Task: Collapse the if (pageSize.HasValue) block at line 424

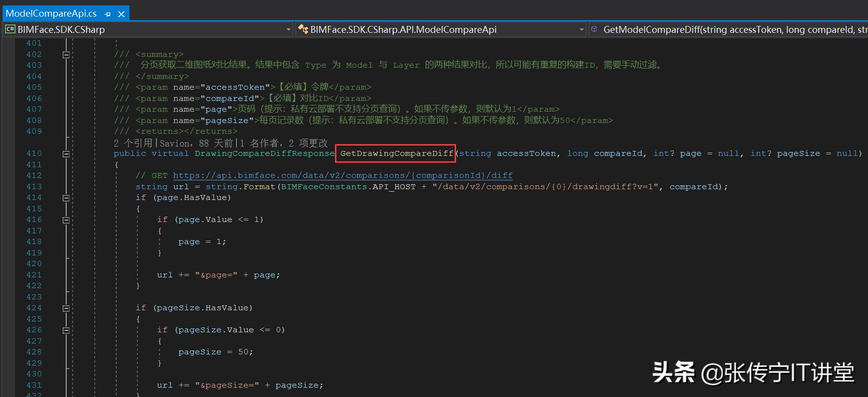Action: 66,308
